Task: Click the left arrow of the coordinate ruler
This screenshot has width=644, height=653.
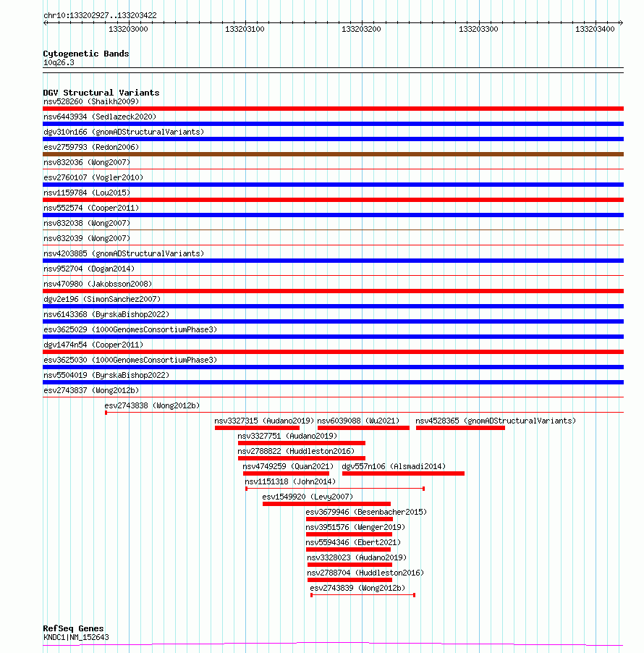Action: point(46,22)
